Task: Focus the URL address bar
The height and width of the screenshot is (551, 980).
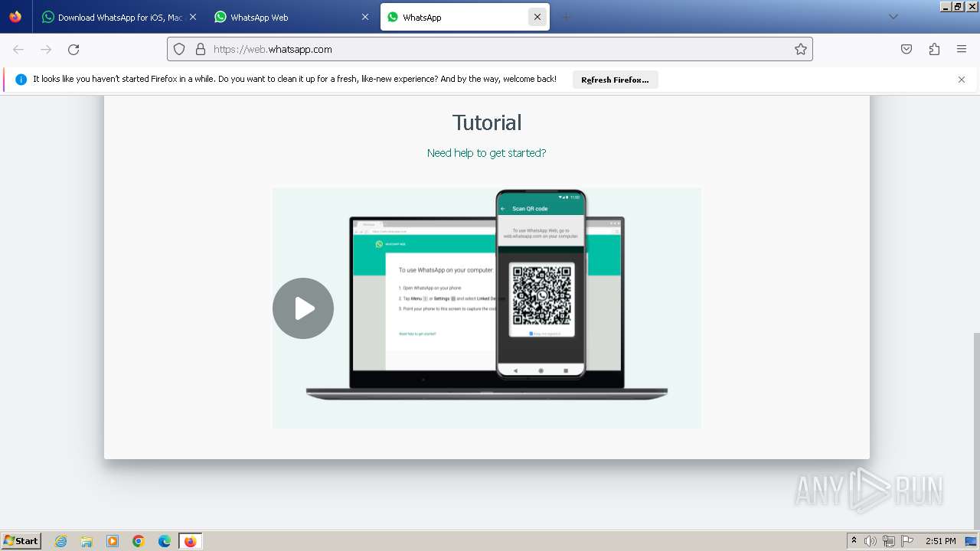Action: click(490, 49)
